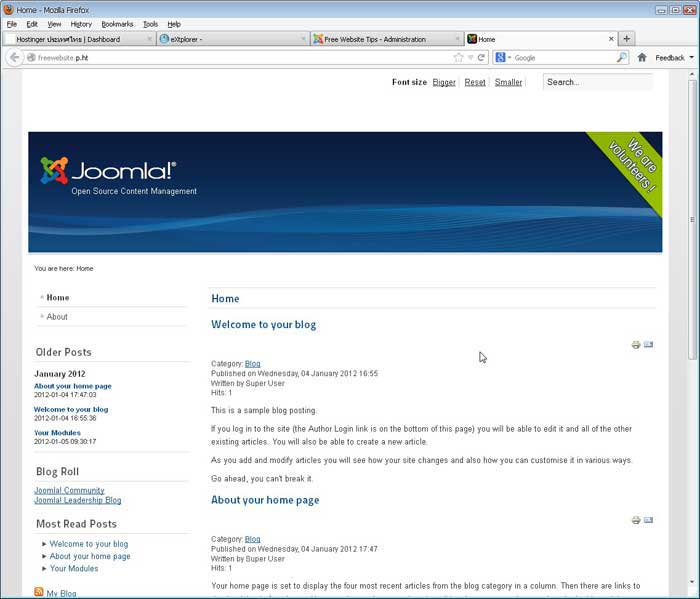Select Home in the side menu

pos(58,297)
